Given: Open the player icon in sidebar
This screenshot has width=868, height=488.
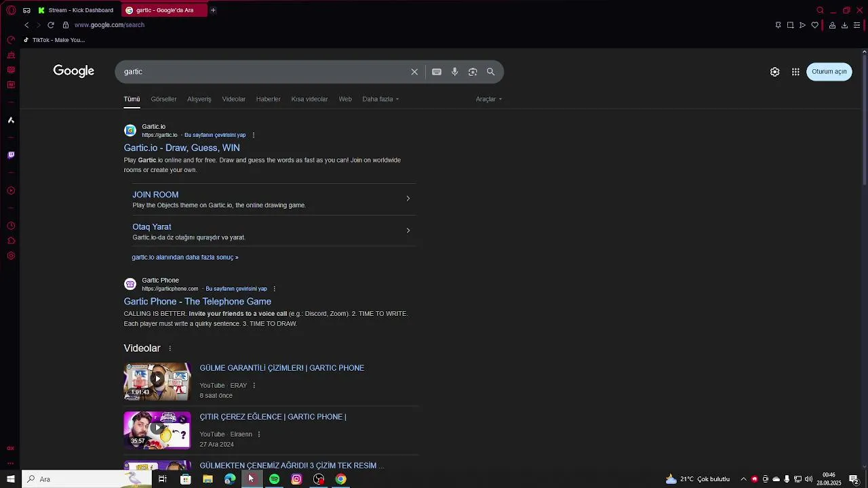Looking at the screenshot, I should (11, 190).
